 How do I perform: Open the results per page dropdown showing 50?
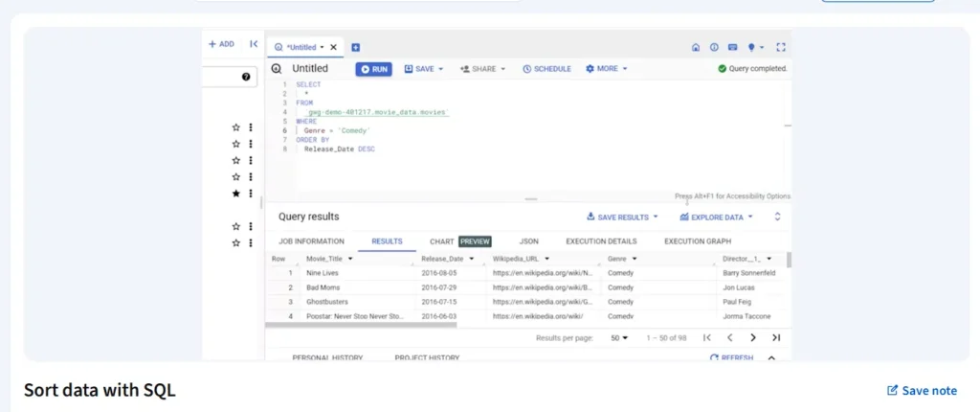coord(619,337)
